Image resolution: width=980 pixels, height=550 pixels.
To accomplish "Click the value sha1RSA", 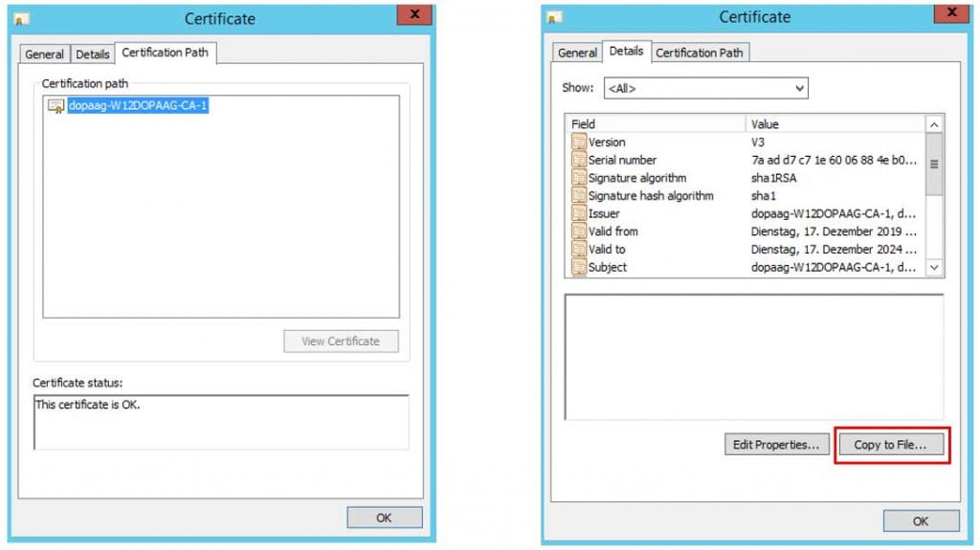I will point(773,178).
